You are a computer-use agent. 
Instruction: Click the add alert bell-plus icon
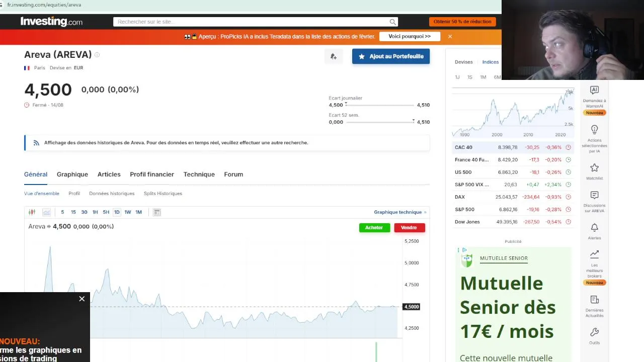coord(333,56)
